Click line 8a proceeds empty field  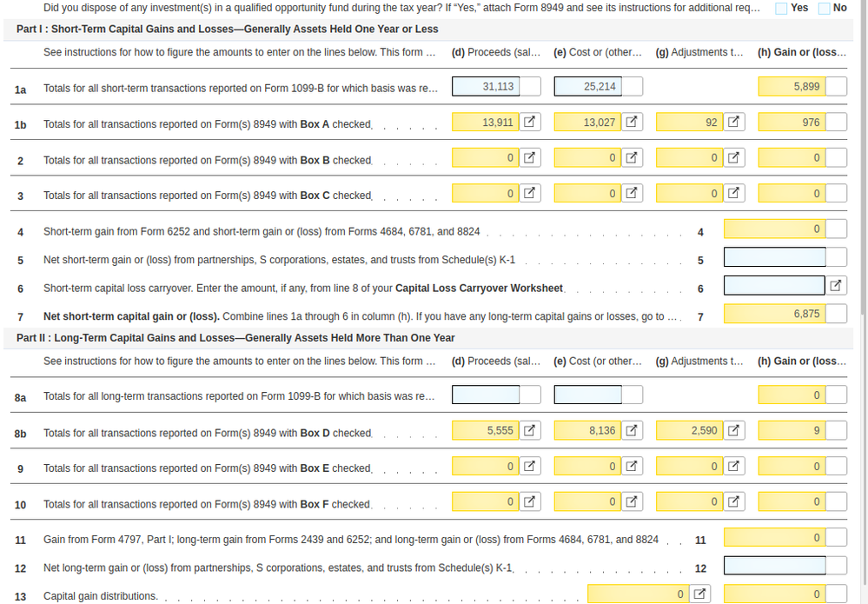click(x=487, y=395)
